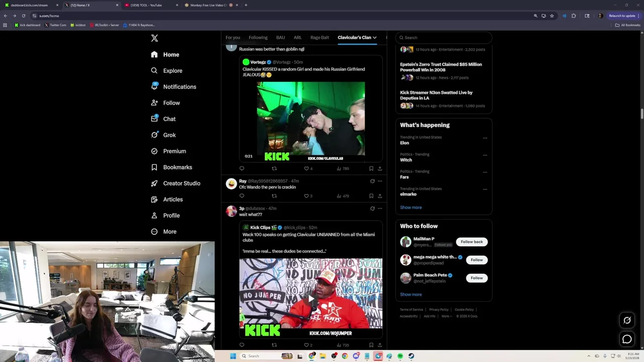Viewport: 644px width, 362px height.
Task: Bookmark the 3p Kick Clips post
Action: pyautogui.click(x=371, y=345)
